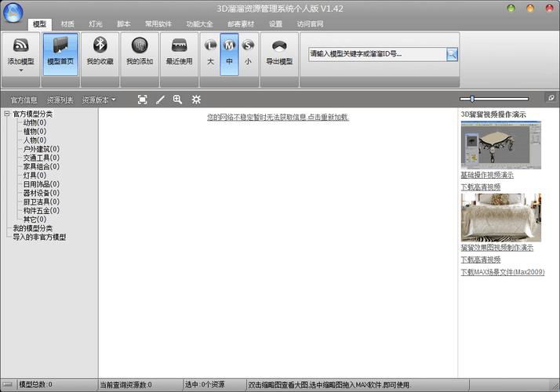
Task: Click the magnifier search icon in search box
Action: pos(453,54)
